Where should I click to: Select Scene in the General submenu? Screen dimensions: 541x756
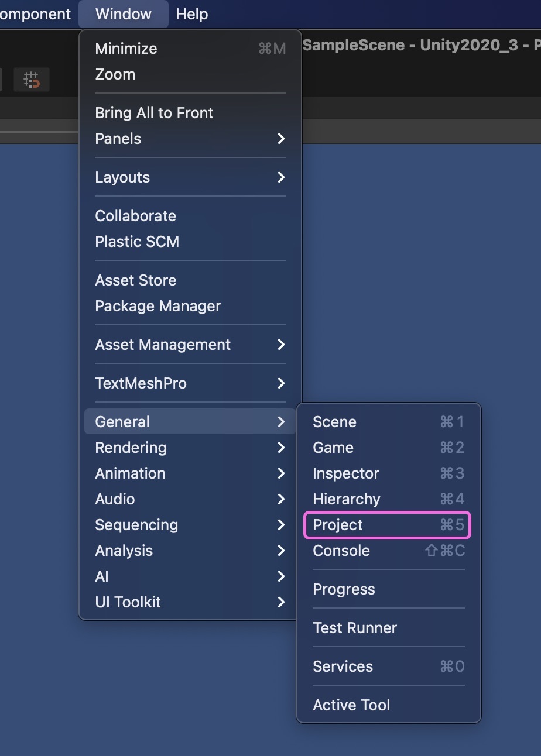pyautogui.click(x=388, y=422)
